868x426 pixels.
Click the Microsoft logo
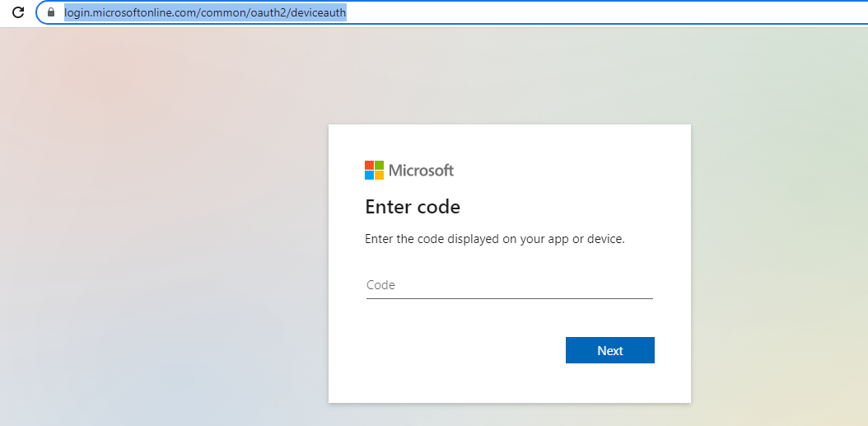pyautogui.click(x=409, y=170)
